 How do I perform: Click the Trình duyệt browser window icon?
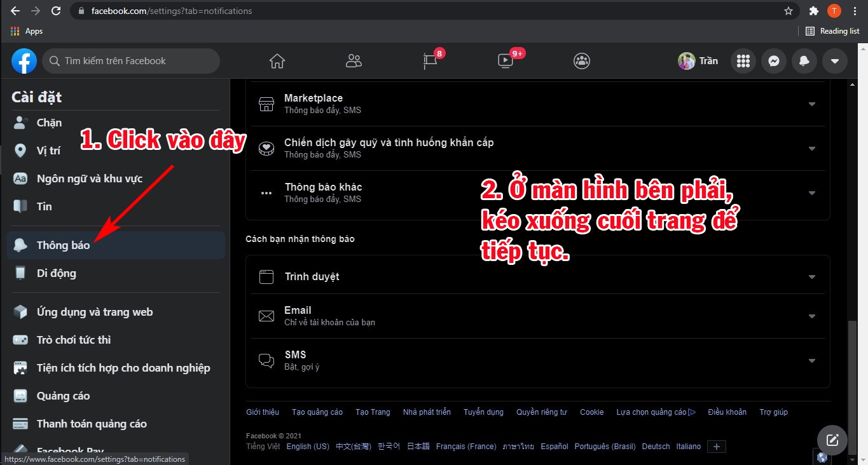tap(266, 277)
